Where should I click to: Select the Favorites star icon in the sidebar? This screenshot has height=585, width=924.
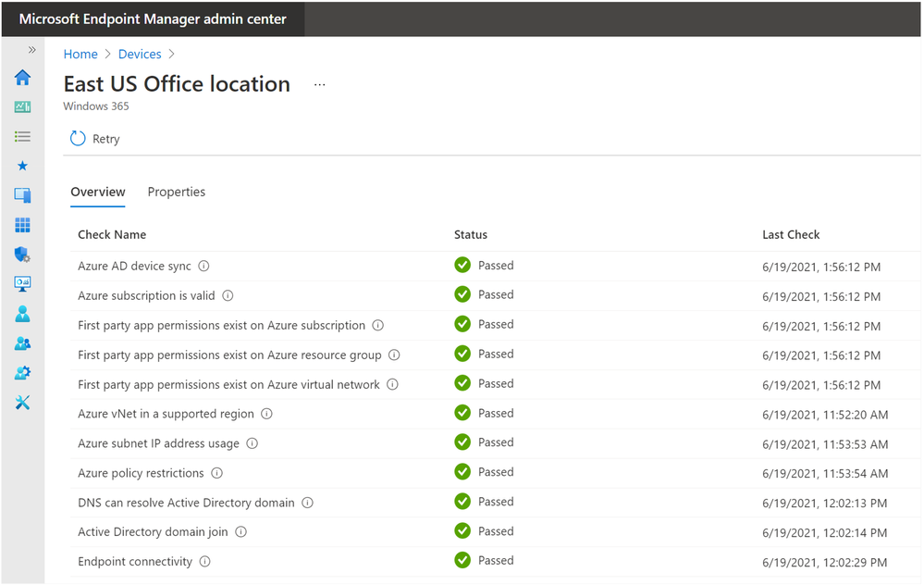[x=22, y=166]
